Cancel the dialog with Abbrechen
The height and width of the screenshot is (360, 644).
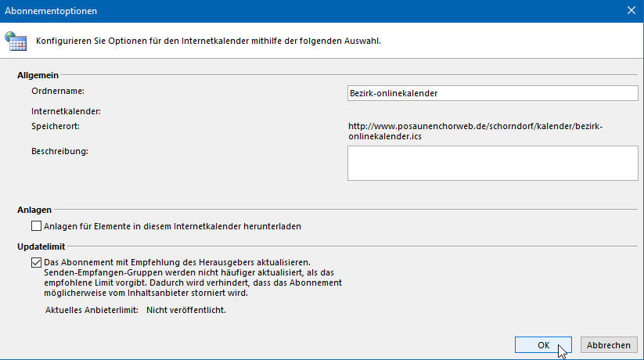[609, 345]
